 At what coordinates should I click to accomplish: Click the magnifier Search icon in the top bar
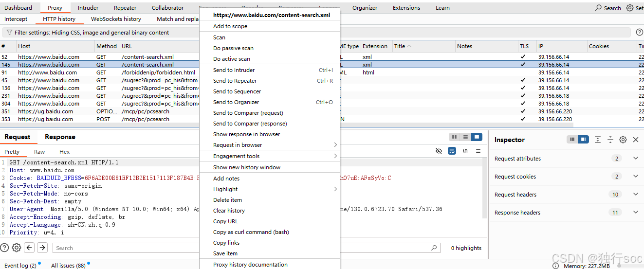coord(598,8)
